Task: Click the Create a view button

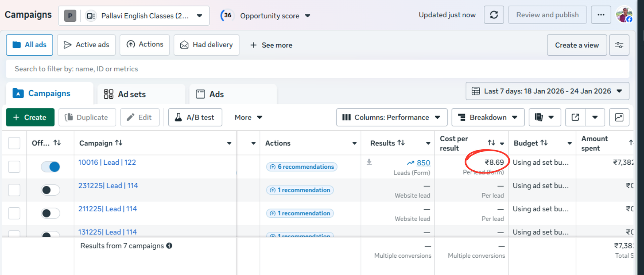Action: click(577, 45)
